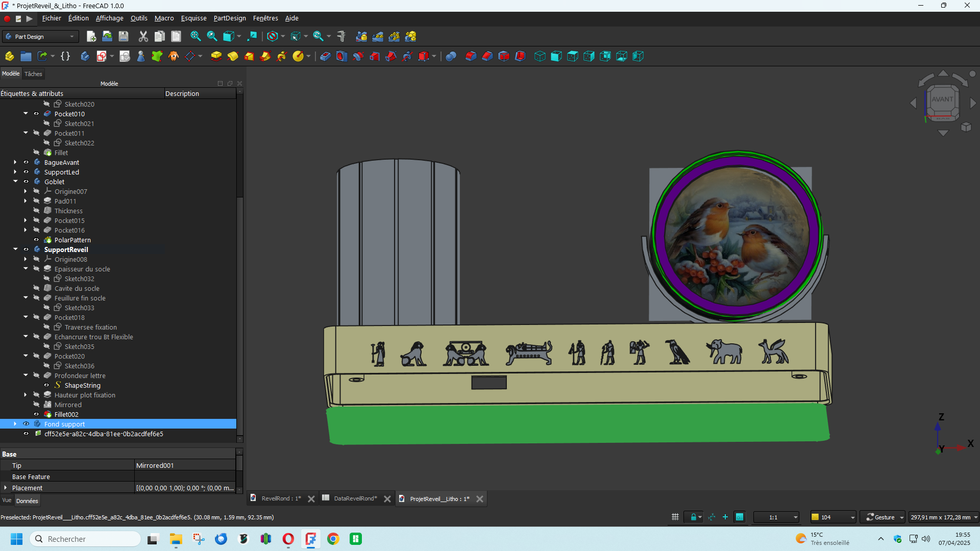The height and width of the screenshot is (551, 980).
Task: Toggle visibility of PolarPattern feature
Action: 36,240
